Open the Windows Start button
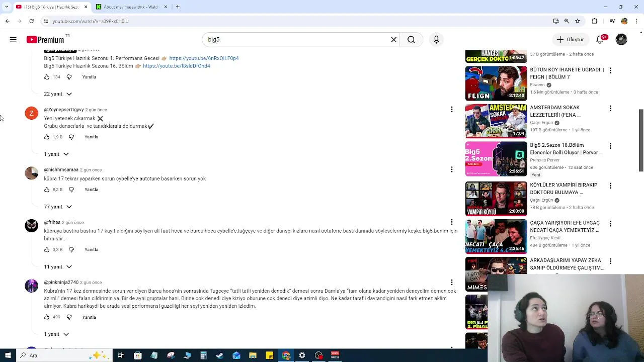 (x=8, y=355)
